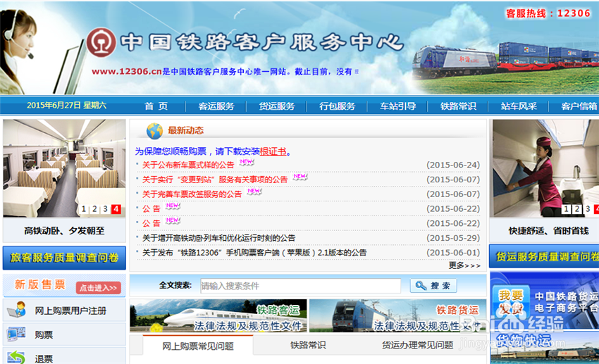
Task: Click the 中国铁路货运电子商务平台 banner
Action: pos(545,302)
